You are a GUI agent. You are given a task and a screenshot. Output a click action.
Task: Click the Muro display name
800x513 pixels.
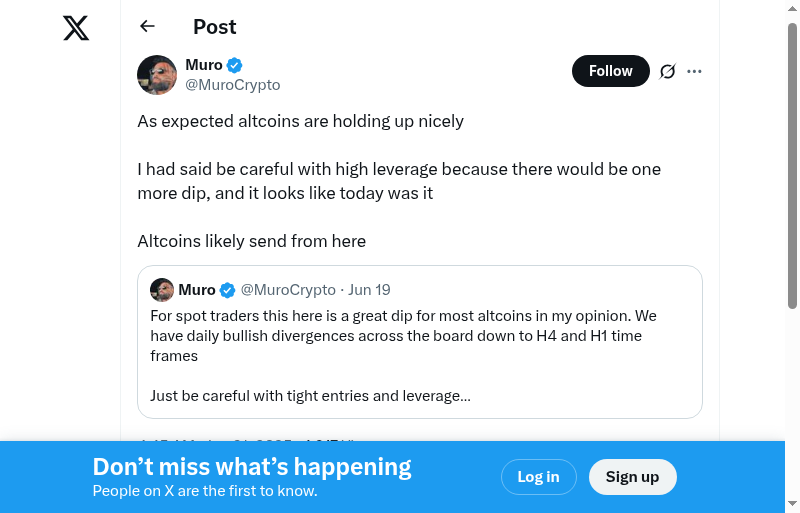[204, 65]
